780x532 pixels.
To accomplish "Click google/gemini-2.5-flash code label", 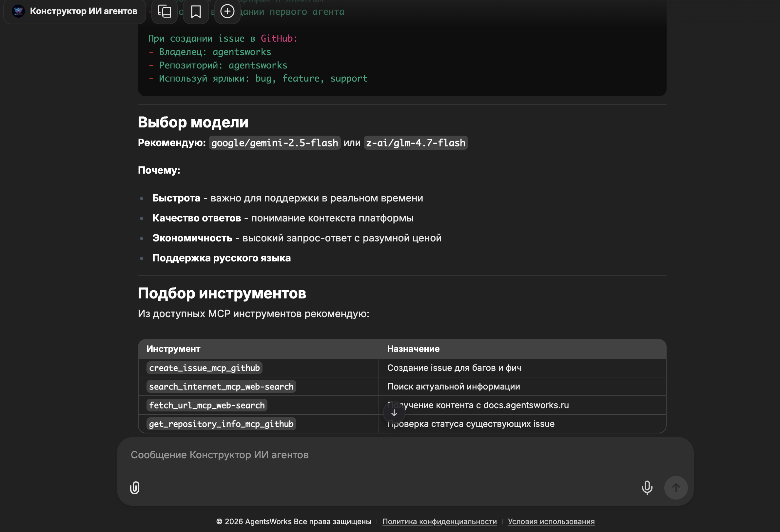I will click(275, 143).
